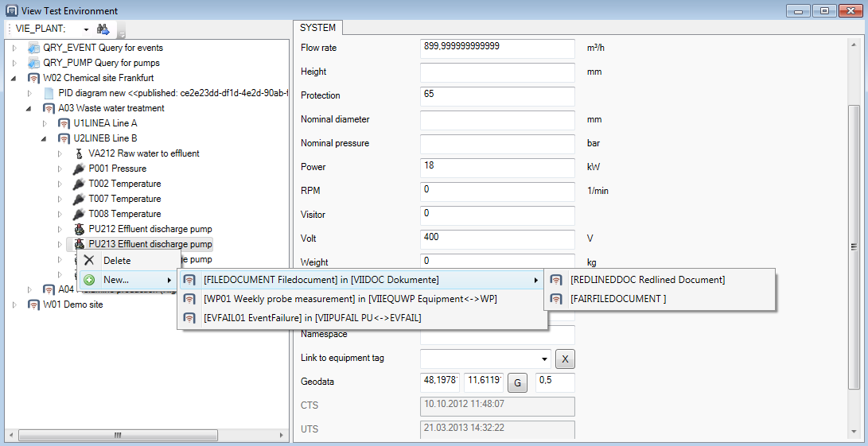Click the VA212 valve icon
The width and height of the screenshot is (868, 446).
(x=79, y=153)
